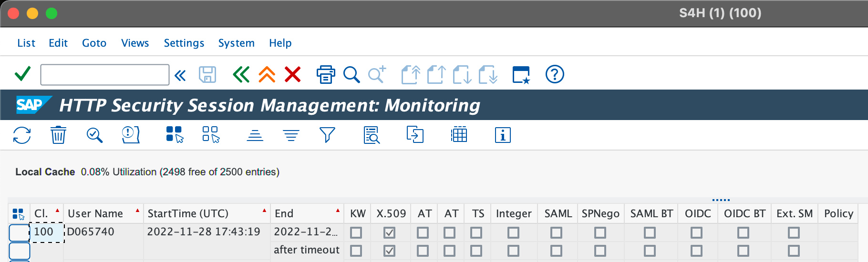Open the Settings menu
Screen dimensions: 868x262
pyautogui.click(x=184, y=43)
